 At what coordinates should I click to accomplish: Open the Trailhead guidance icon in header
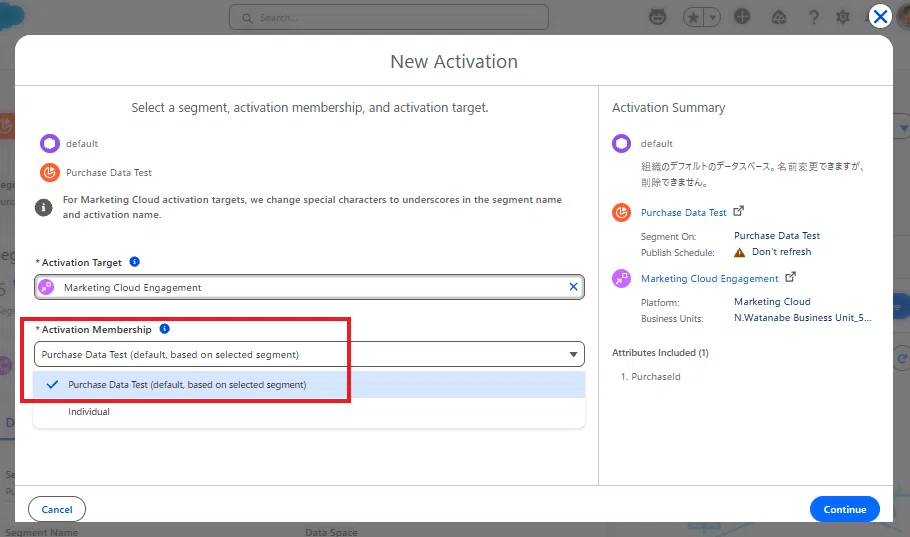[778, 17]
